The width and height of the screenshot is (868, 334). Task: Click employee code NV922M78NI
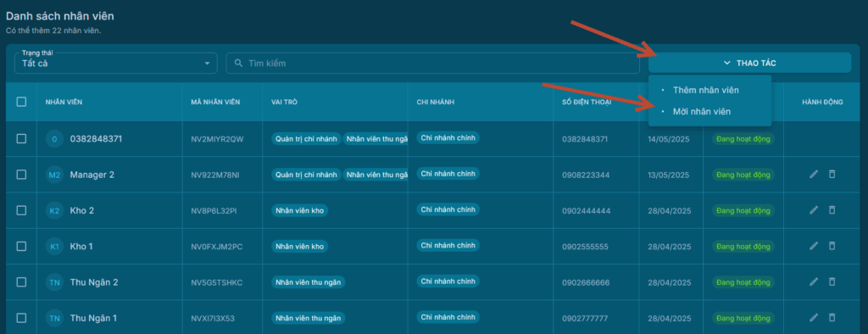[x=215, y=175]
